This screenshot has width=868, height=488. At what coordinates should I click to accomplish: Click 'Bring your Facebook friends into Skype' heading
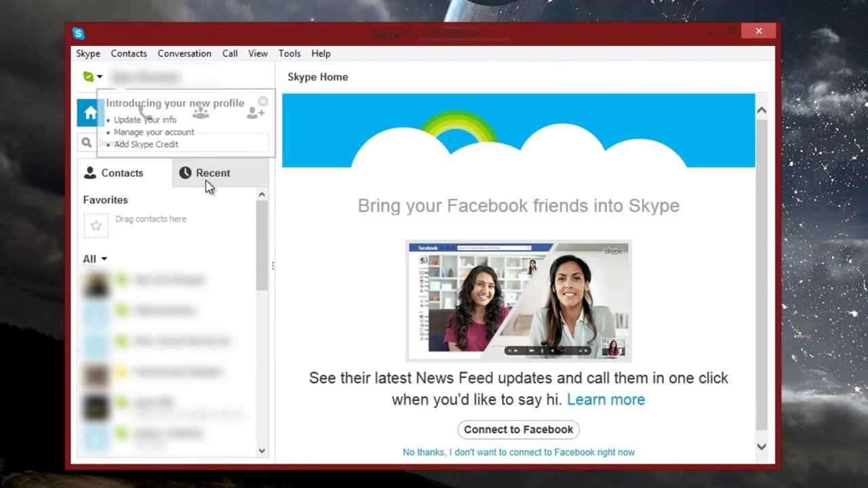pyautogui.click(x=519, y=205)
